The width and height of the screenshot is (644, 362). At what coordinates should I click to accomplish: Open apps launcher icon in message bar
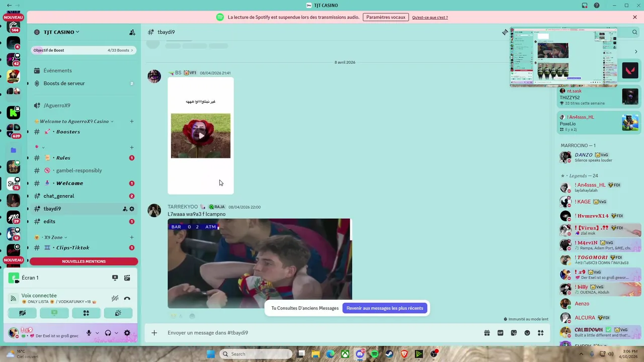(x=541, y=333)
